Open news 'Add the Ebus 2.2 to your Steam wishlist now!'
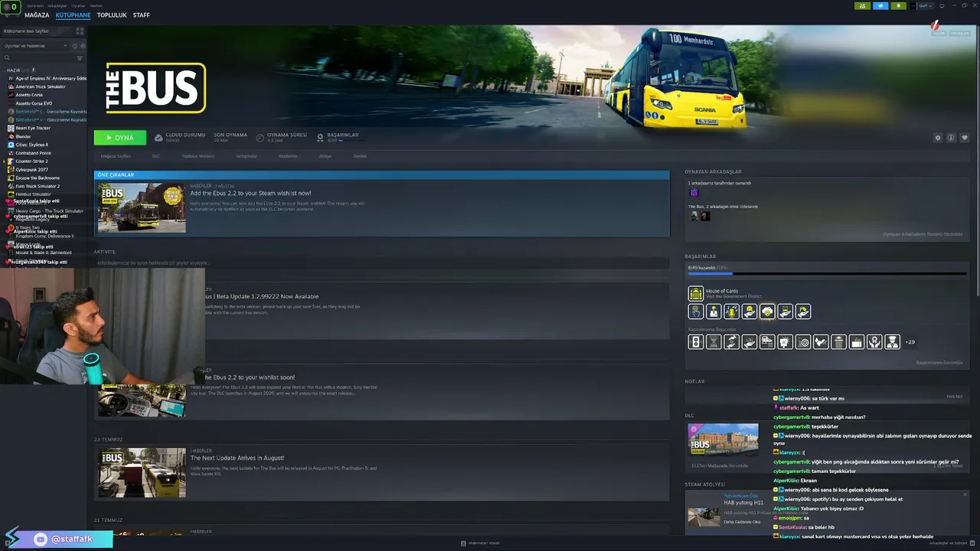 pos(250,194)
